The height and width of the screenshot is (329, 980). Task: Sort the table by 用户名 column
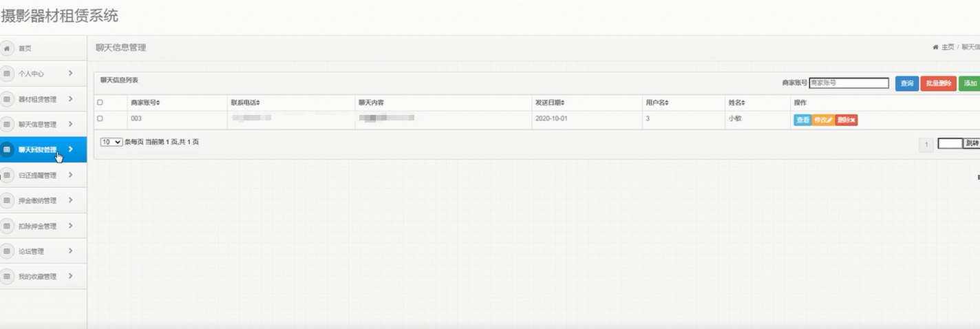(657, 103)
